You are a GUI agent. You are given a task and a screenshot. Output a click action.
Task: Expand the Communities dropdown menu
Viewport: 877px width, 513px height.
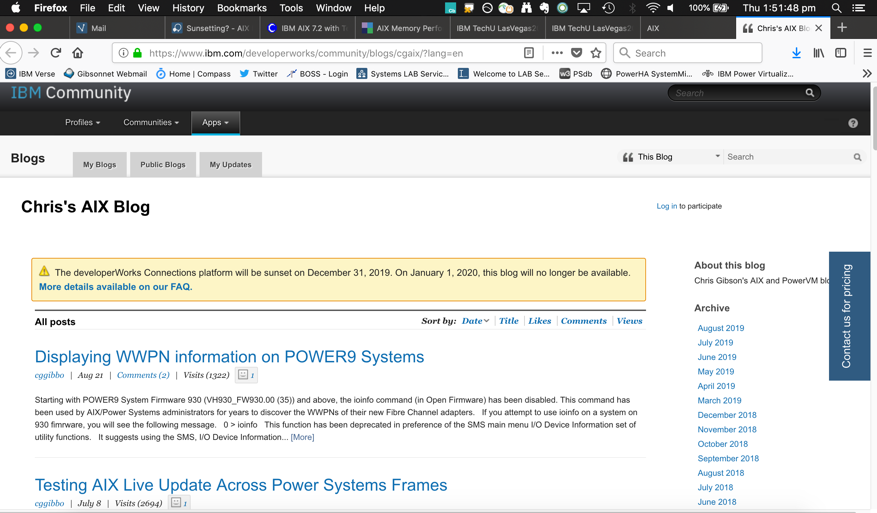151,123
